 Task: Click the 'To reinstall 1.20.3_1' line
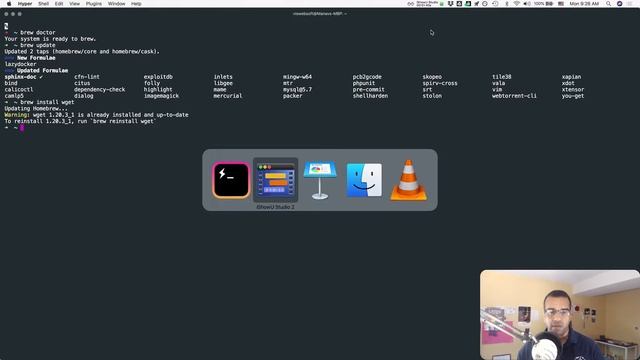[79, 121]
